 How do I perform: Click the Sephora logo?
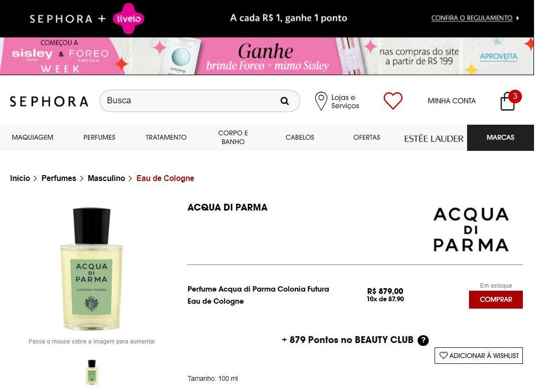pos(49,101)
